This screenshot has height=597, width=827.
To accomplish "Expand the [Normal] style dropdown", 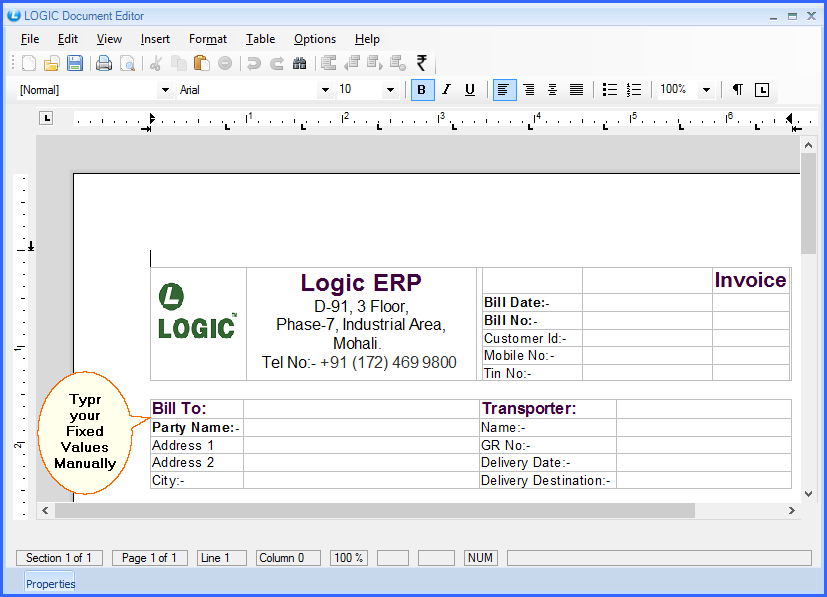I will point(165,90).
